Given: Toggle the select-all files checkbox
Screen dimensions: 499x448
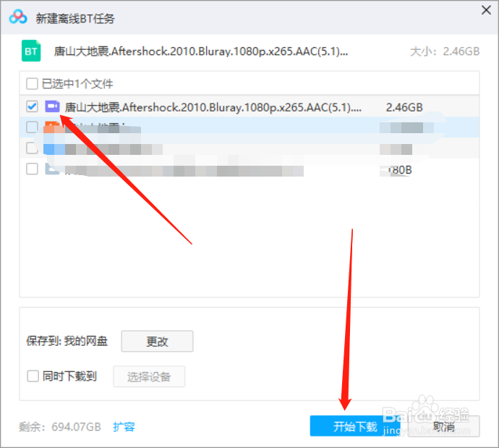Looking at the screenshot, I should (x=32, y=84).
